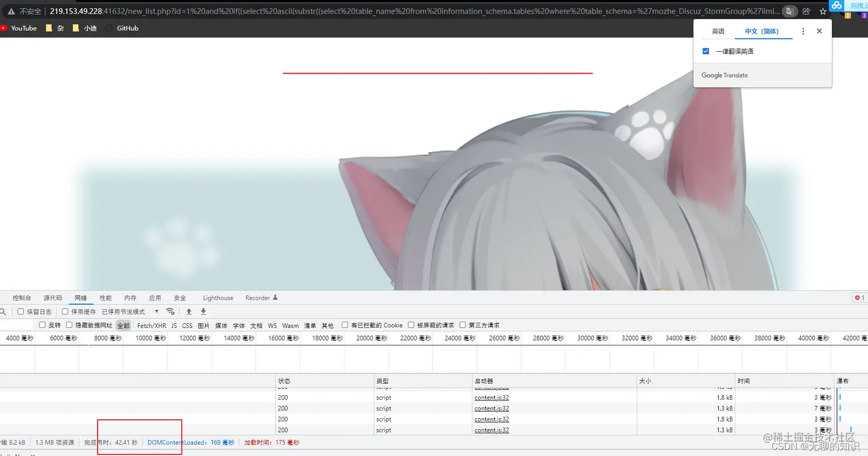Check the 隐藏数据网址 checkbox
The image size is (868, 456).
(69, 325)
